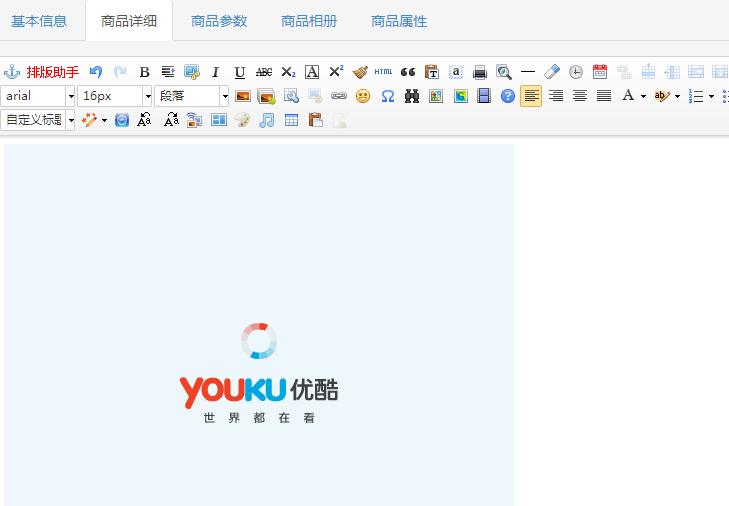The image size is (729, 506).
Task: Click the anchor icon
Action: click(12, 72)
